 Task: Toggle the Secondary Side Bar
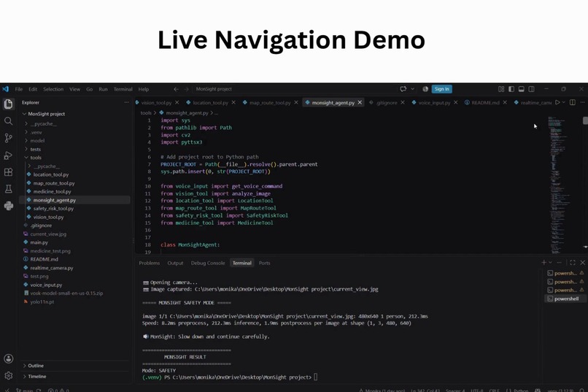pyautogui.click(x=531, y=89)
